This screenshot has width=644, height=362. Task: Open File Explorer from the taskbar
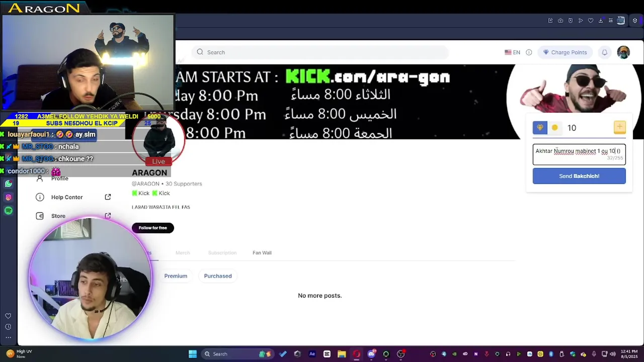(342, 354)
